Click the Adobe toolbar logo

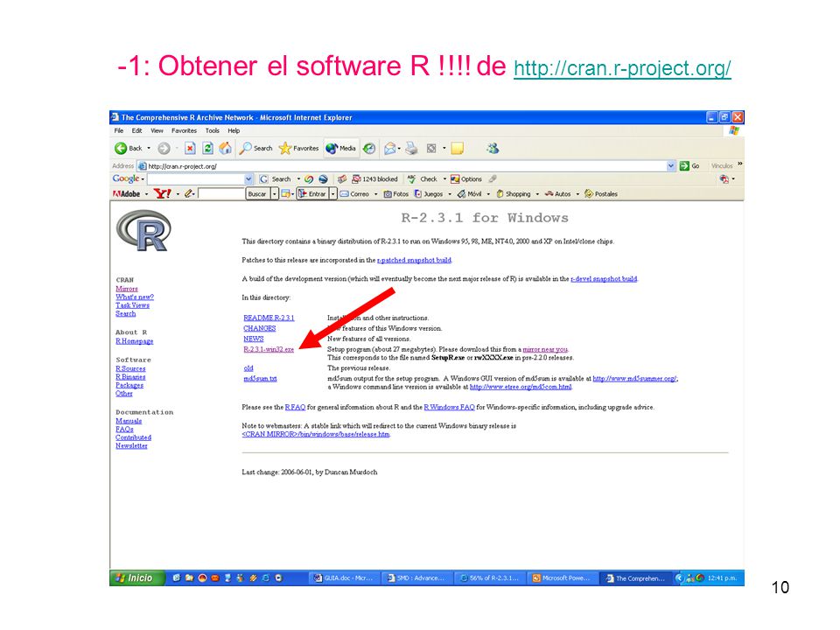126,194
